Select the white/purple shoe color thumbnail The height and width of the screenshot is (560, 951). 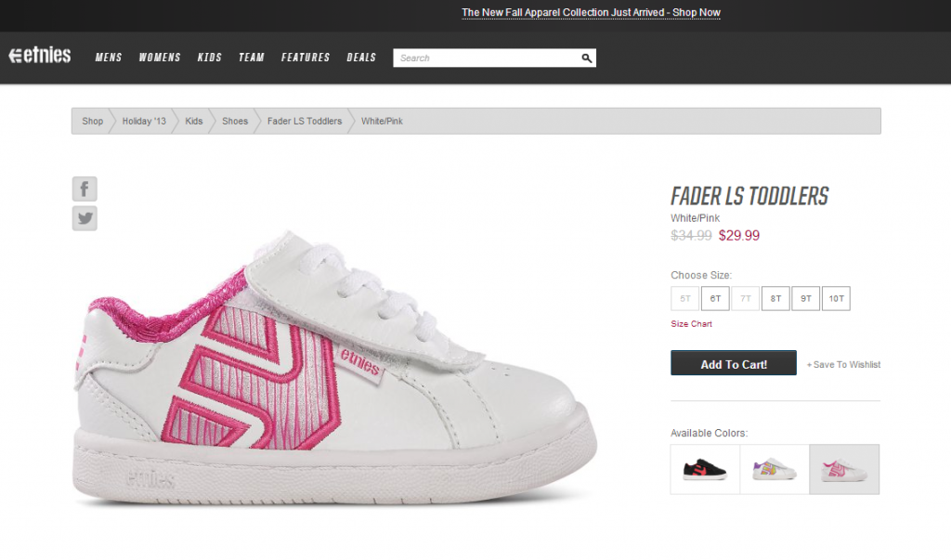click(775, 469)
